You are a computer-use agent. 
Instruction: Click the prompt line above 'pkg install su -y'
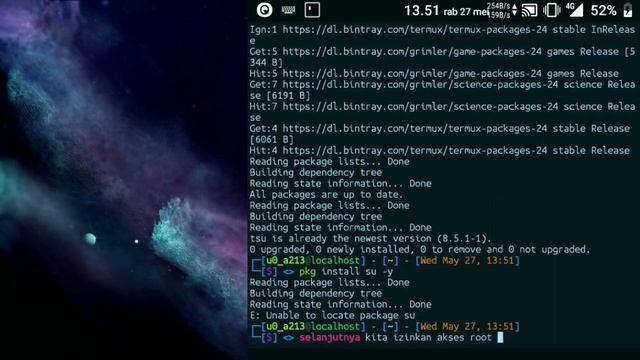click(386, 260)
